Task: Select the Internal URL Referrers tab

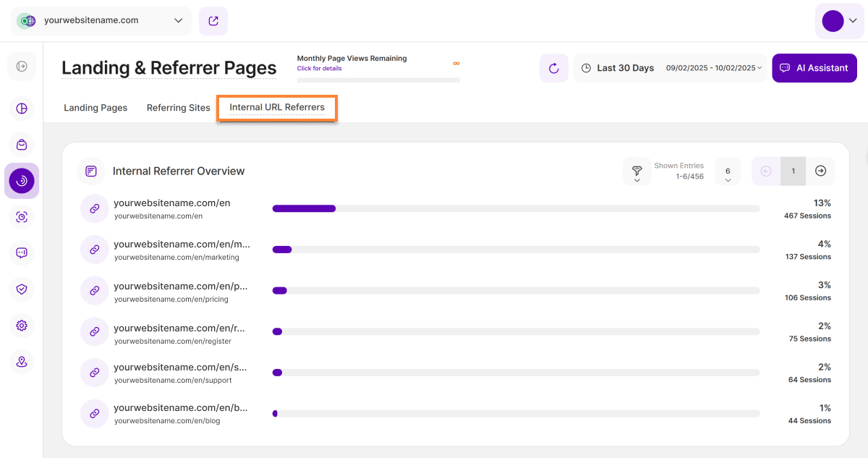Action: coord(277,108)
